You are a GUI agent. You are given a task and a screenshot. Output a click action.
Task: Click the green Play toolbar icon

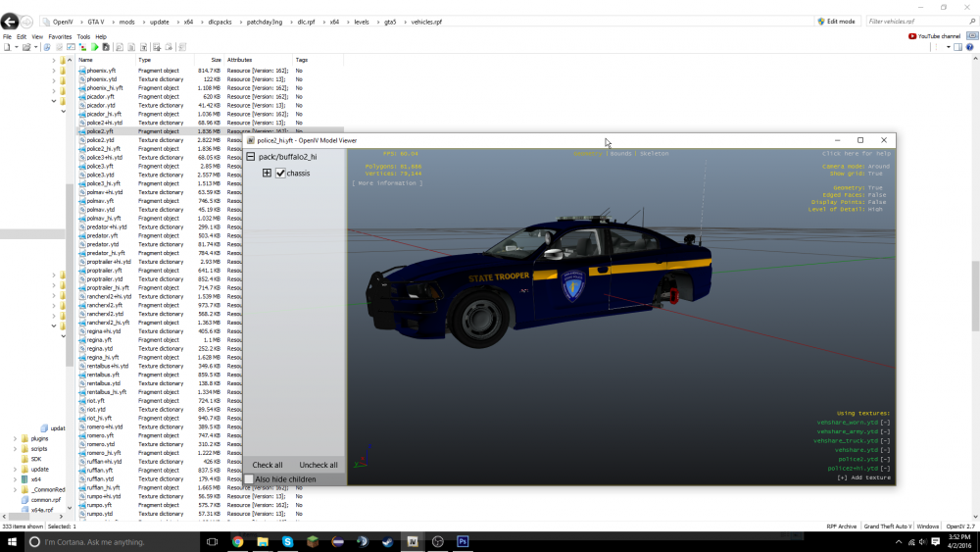coord(94,47)
